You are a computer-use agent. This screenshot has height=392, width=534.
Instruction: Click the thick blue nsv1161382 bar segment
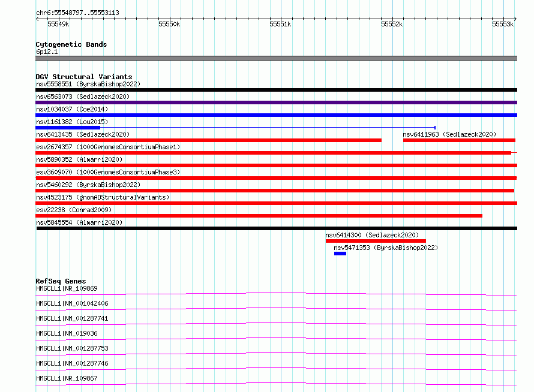pyautogui.click(x=68, y=128)
